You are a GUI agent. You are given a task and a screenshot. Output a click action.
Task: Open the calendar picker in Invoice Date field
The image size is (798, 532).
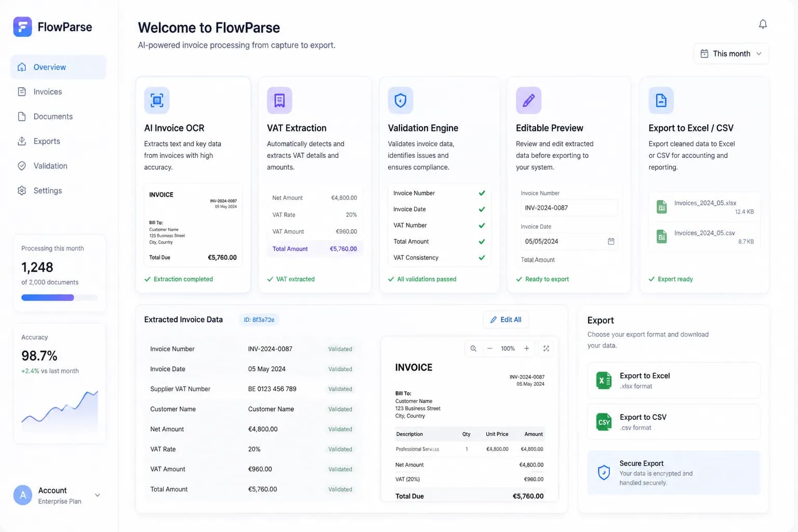(611, 242)
